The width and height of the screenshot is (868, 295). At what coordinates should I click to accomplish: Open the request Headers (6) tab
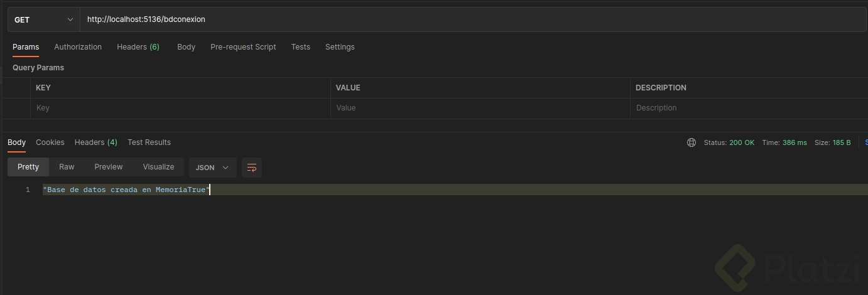(x=138, y=47)
